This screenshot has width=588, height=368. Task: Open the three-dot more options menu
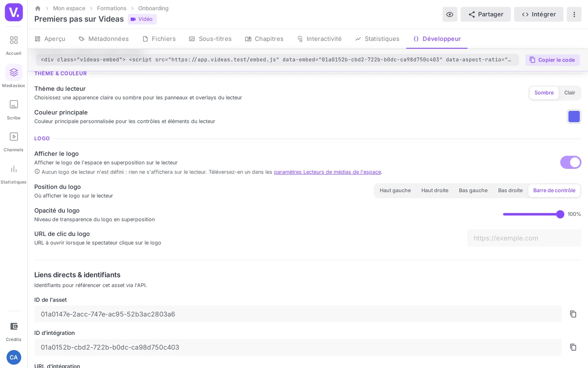tap(574, 14)
